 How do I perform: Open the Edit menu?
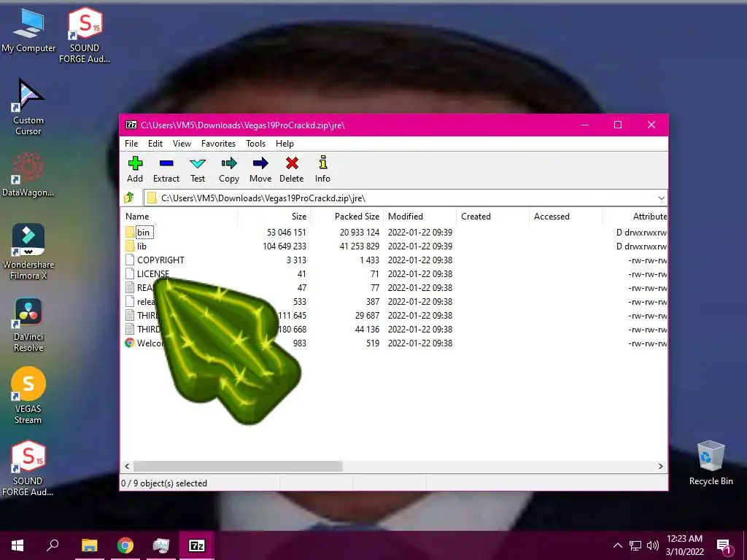(x=155, y=144)
